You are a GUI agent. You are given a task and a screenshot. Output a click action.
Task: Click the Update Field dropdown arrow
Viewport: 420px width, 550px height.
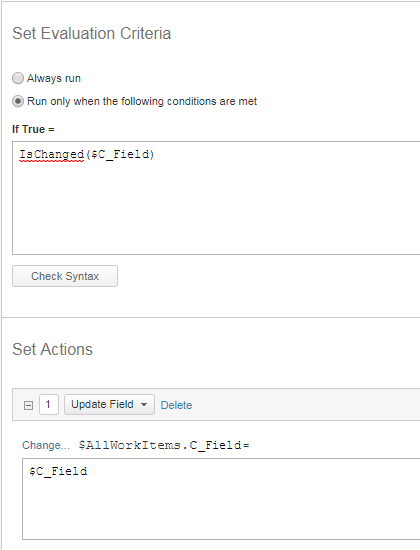click(144, 404)
